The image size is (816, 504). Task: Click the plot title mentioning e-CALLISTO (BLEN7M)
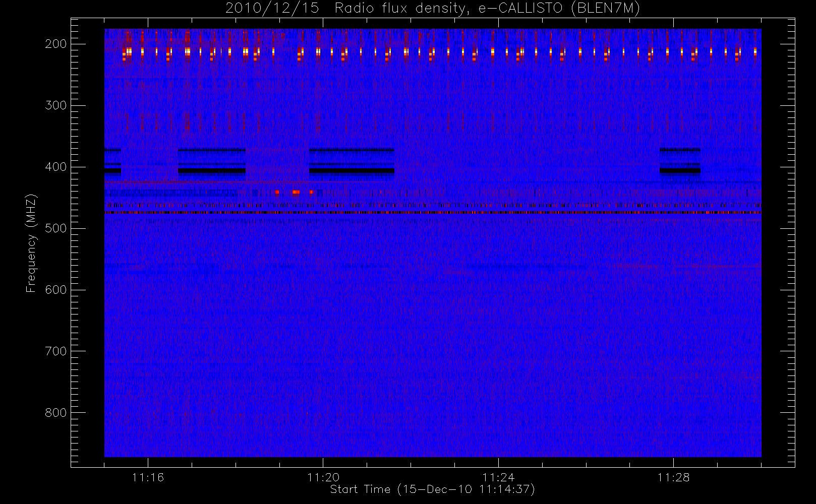point(433,9)
